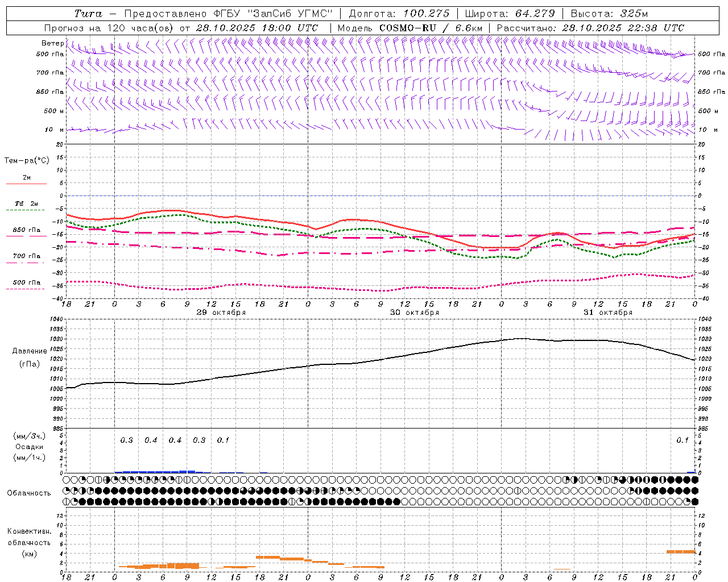Click the '500 гПа' temperature legend entry
Viewport: 728px width, 582px height.
coord(27,282)
